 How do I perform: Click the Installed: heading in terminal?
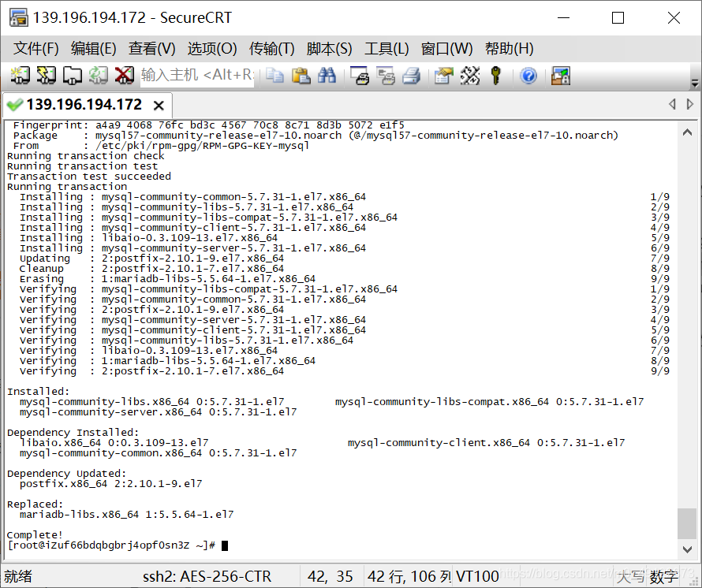pos(38,392)
